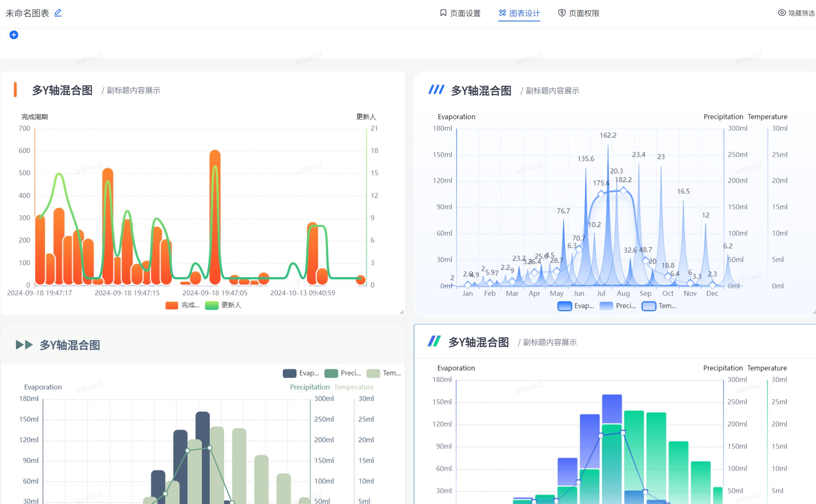Click the Dec label on month axis
This screenshot has width=816, height=504.
(712, 293)
